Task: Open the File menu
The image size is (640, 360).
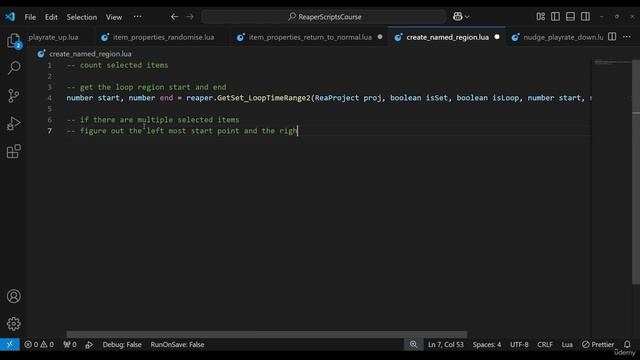Action: 30,17
